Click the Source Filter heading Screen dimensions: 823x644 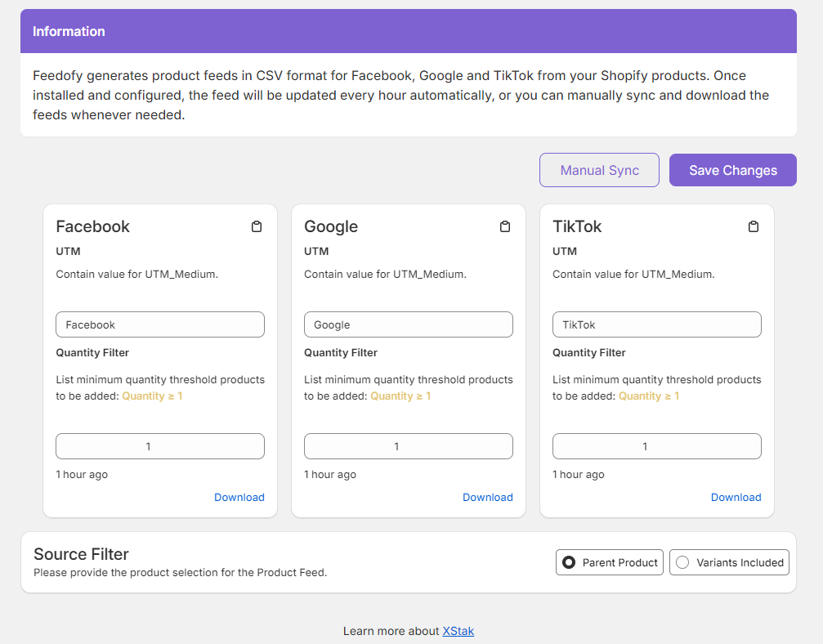pos(81,554)
